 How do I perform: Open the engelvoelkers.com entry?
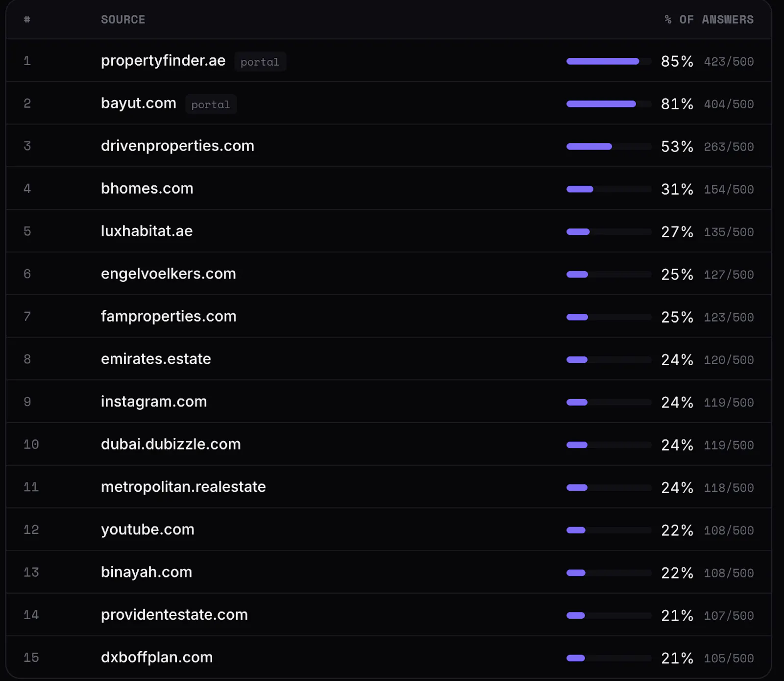[169, 274]
